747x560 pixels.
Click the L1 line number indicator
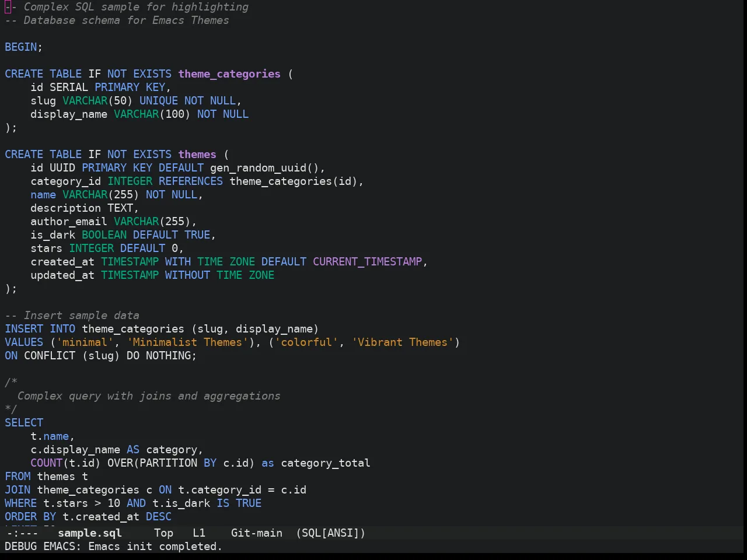click(199, 533)
